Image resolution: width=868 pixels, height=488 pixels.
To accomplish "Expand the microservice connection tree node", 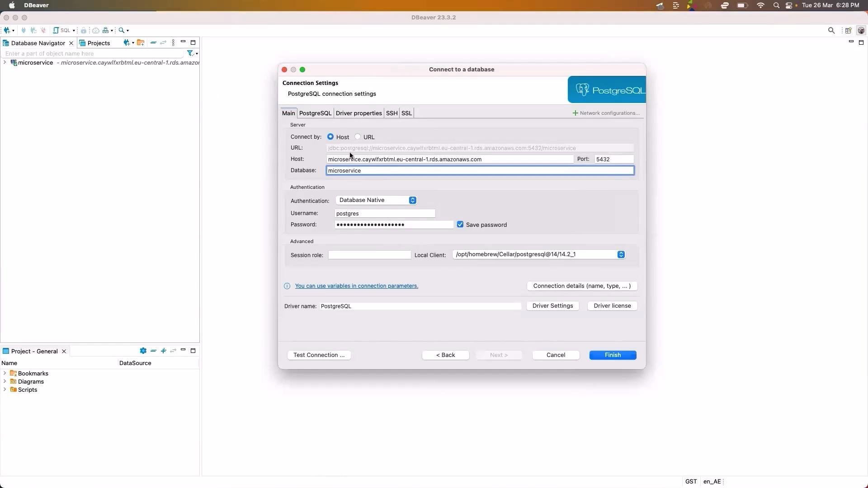I will [x=5, y=62].
